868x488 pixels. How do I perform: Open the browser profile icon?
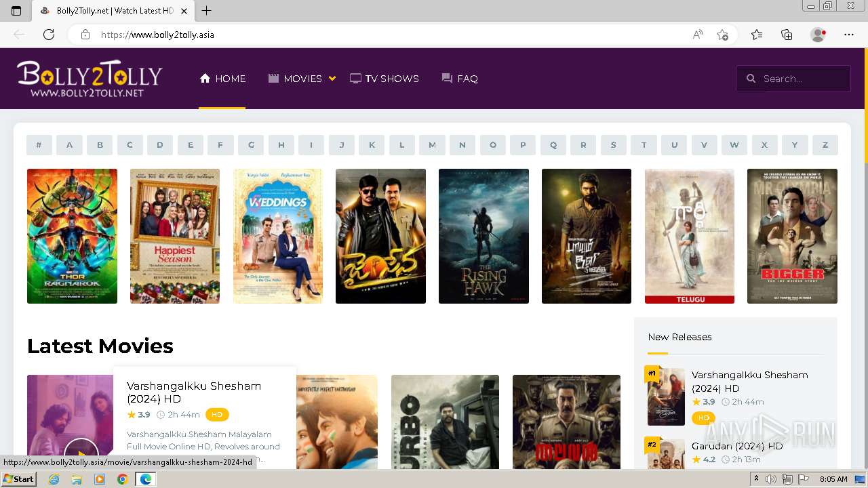point(818,35)
